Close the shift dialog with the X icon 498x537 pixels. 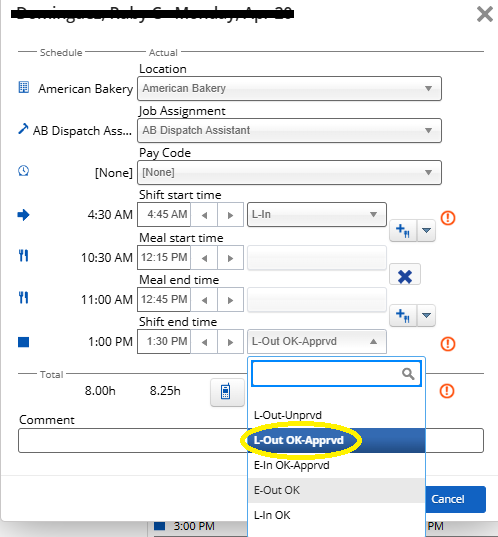(485, 14)
